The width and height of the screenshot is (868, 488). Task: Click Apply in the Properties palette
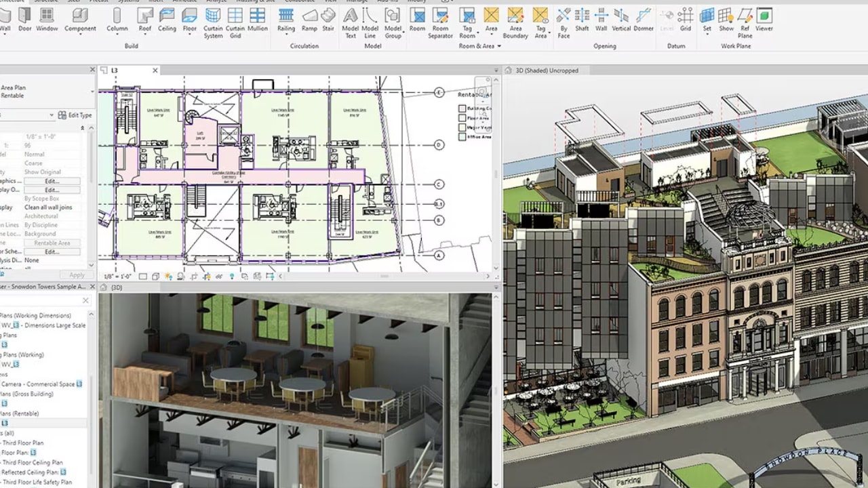[76, 274]
